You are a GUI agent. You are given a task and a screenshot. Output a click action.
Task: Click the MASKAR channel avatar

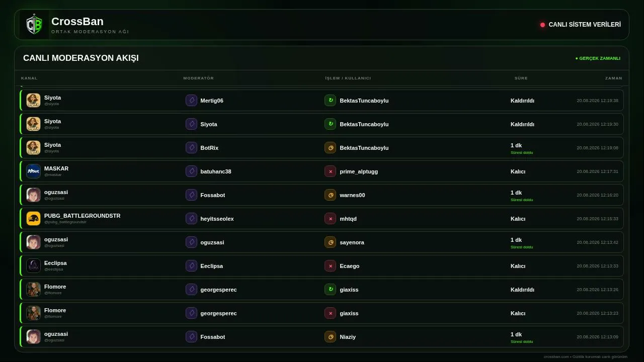tap(33, 171)
